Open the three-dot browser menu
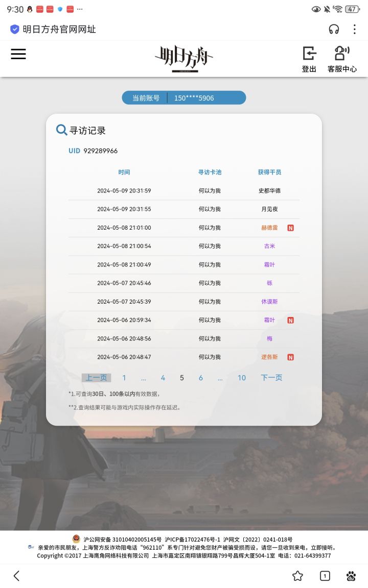This screenshot has width=368, height=588. point(355,29)
